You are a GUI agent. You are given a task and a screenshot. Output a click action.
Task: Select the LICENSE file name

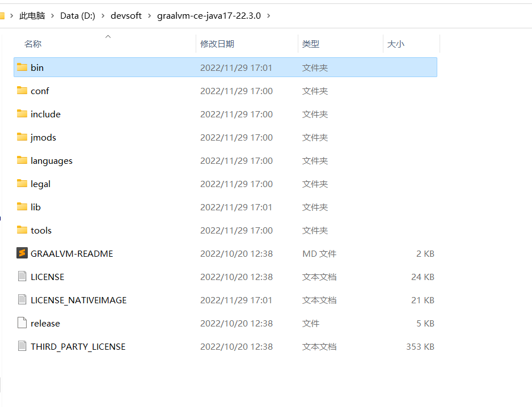(x=48, y=277)
